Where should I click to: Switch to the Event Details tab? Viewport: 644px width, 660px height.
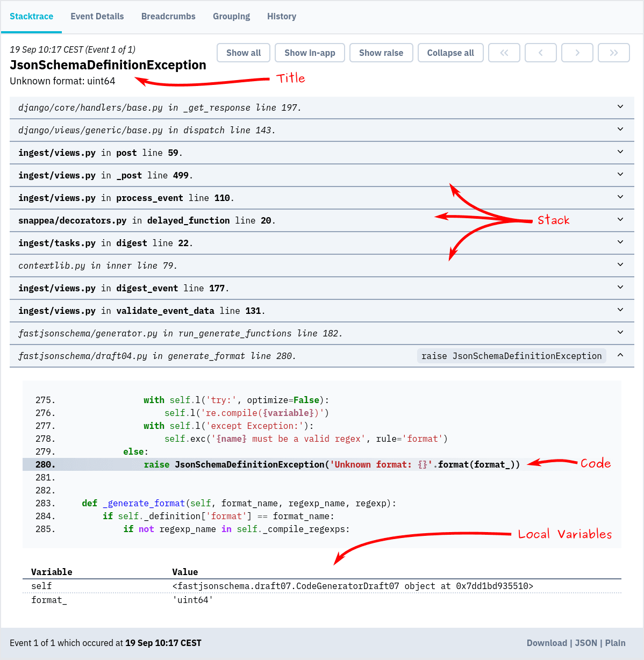(x=97, y=16)
